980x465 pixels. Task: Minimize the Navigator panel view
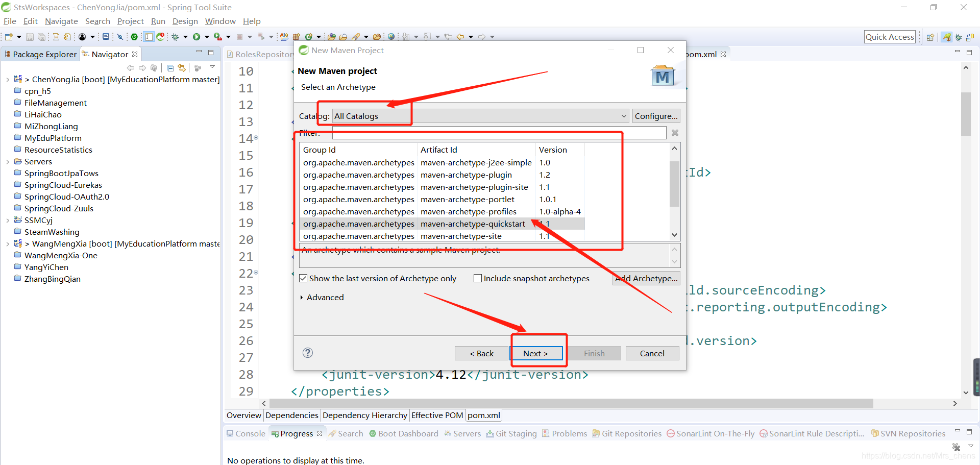pos(199,52)
